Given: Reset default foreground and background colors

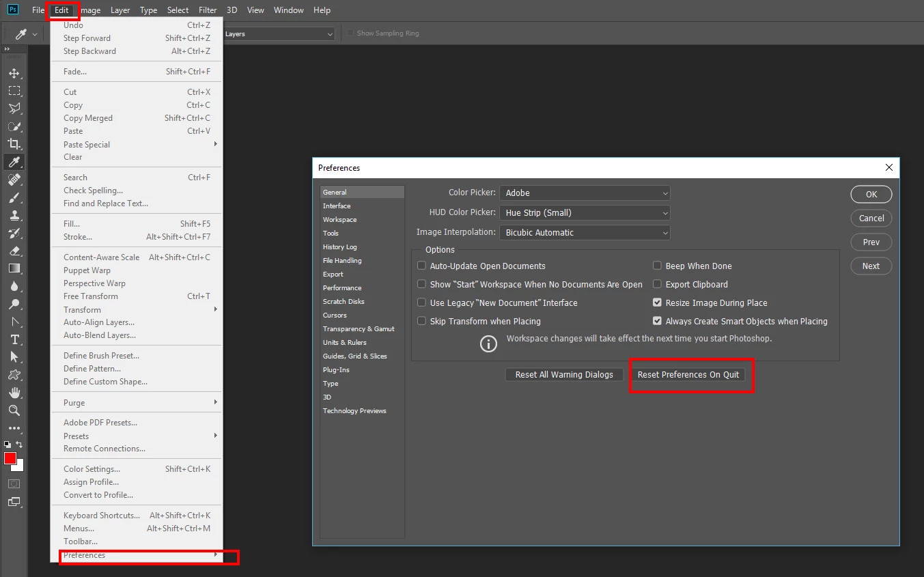Looking at the screenshot, I should [x=7, y=445].
